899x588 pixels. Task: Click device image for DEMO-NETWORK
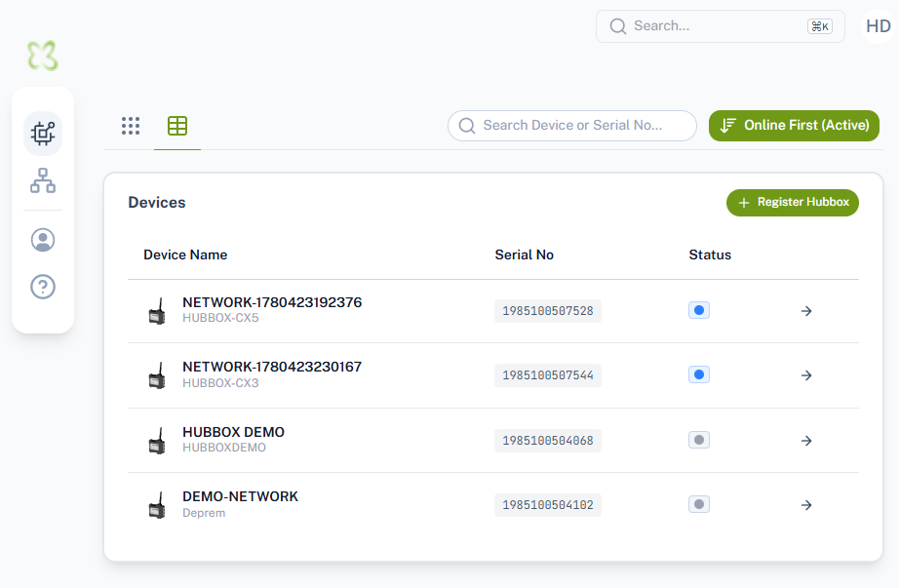pos(157,505)
